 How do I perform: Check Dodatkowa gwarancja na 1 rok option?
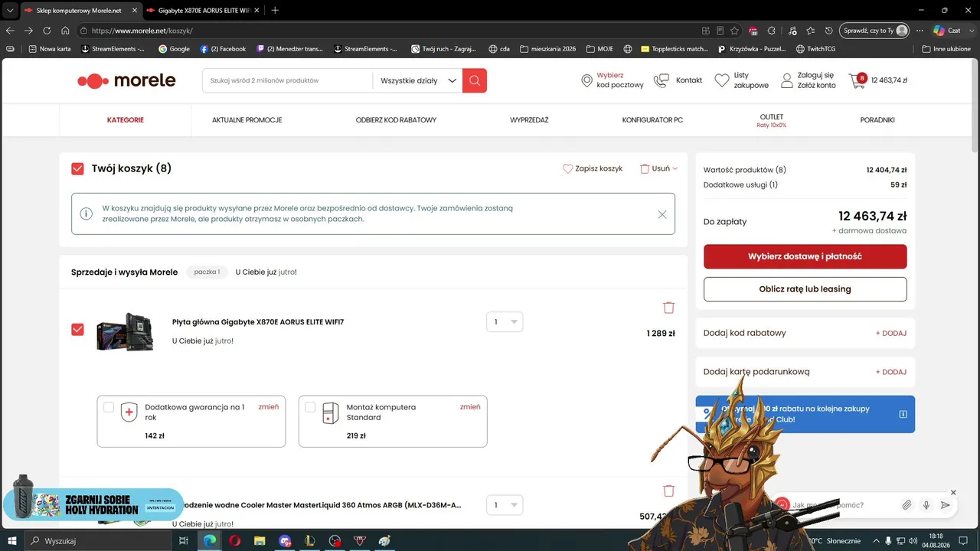(x=109, y=407)
